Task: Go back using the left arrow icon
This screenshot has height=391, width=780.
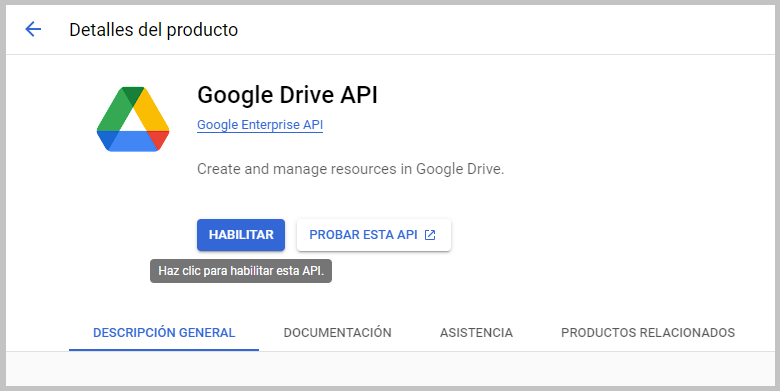Action: coord(33,29)
